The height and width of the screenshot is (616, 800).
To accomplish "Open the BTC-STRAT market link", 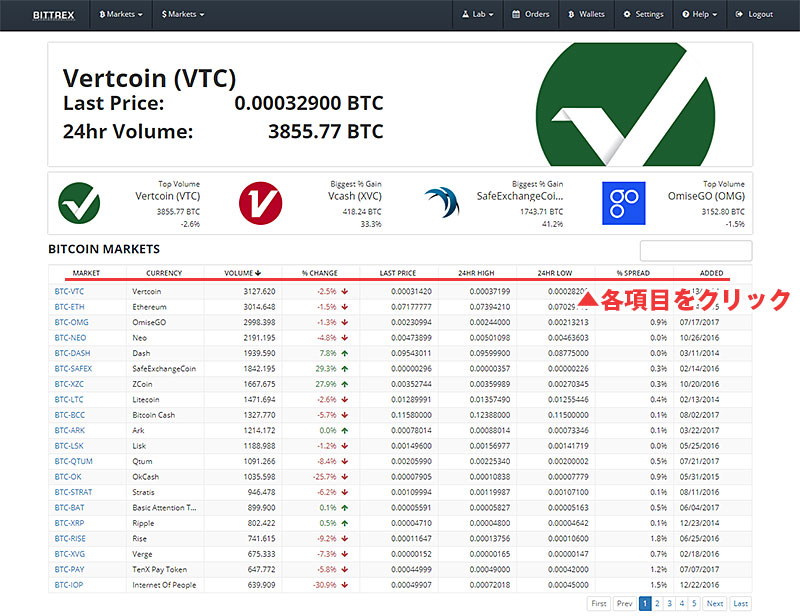I will (73, 492).
